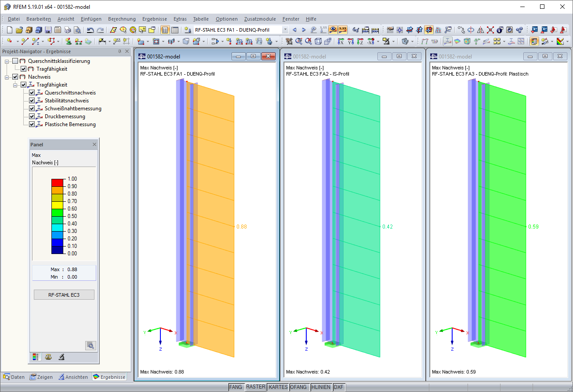Open the Datei menu
The height and width of the screenshot is (392, 573).
pyautogui.click(x=14, y=19)
